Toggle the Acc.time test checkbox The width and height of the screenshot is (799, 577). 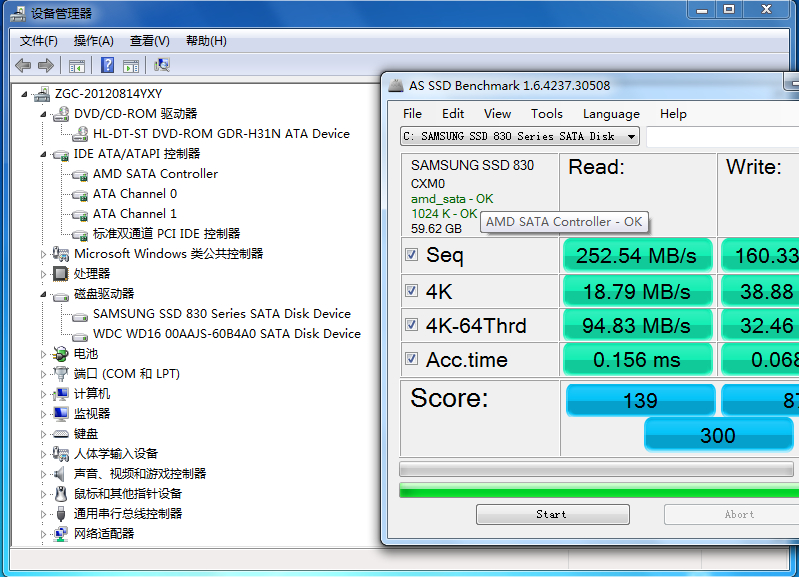click(x=412, y=358)
